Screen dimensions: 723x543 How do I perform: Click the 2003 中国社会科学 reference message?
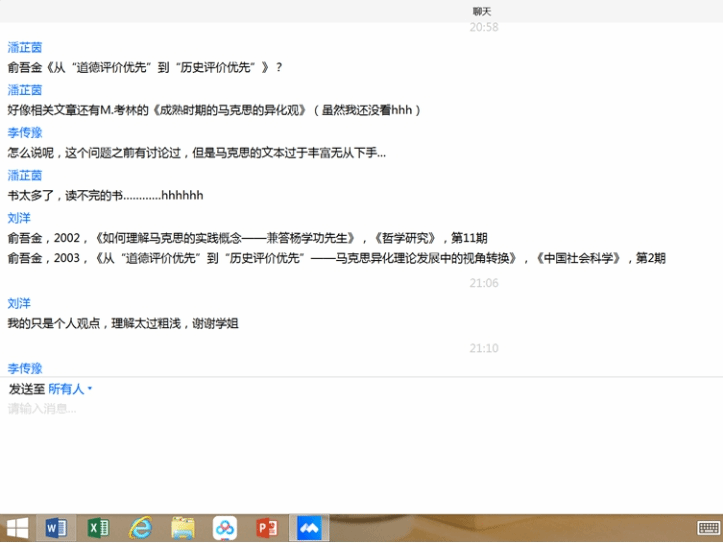click(x=336, y=258)
